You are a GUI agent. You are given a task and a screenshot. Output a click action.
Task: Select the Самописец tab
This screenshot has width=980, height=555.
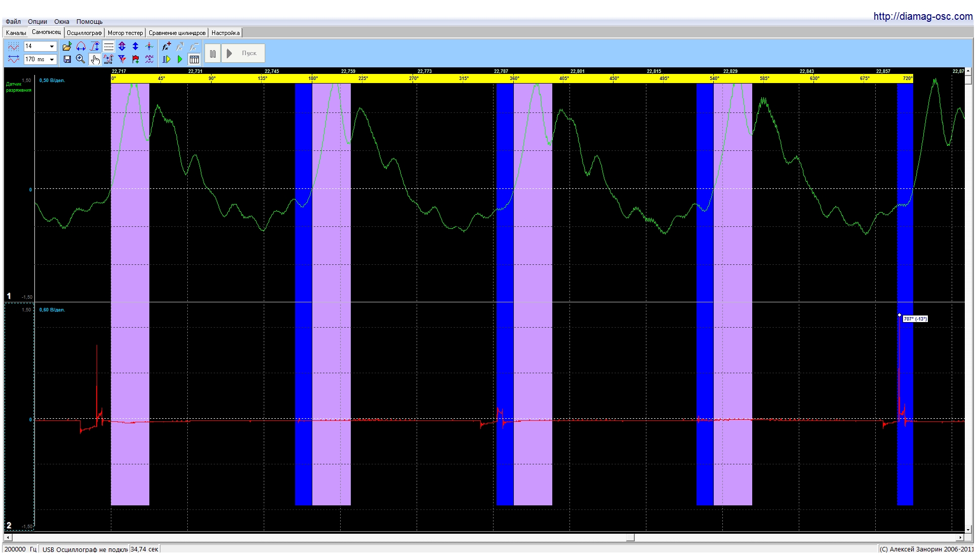pos(46,32)
